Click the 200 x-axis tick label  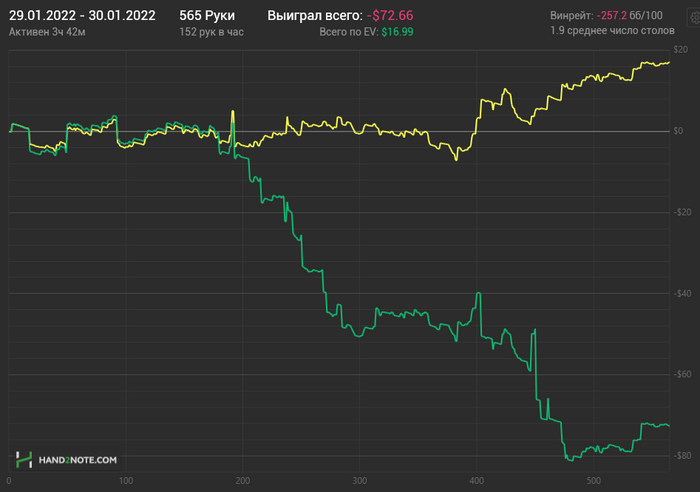pos(243,481)
